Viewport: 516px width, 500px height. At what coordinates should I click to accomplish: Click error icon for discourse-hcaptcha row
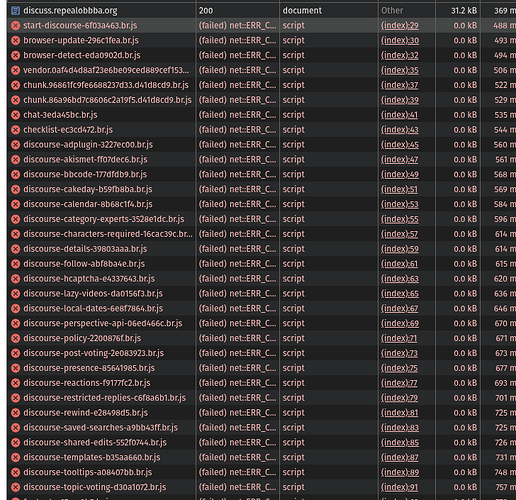click(15, 279)
